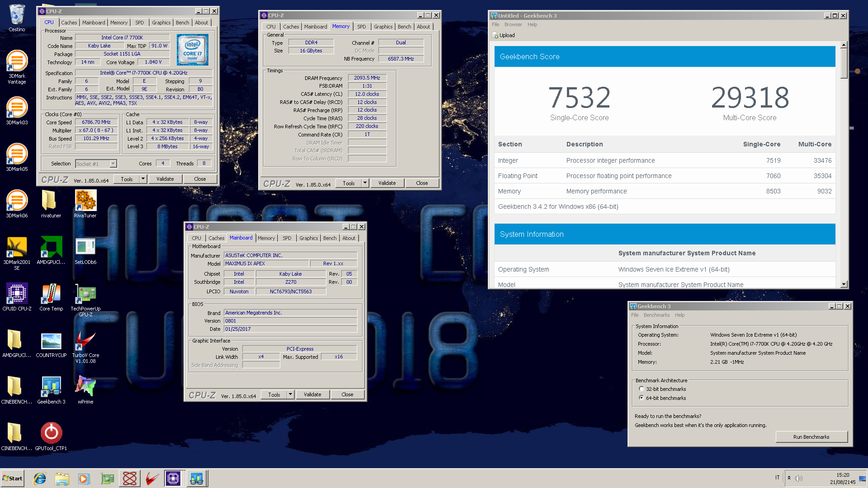Open 3DMark03 desktop shortcut
868x488 pixels.
click(17, 111)
